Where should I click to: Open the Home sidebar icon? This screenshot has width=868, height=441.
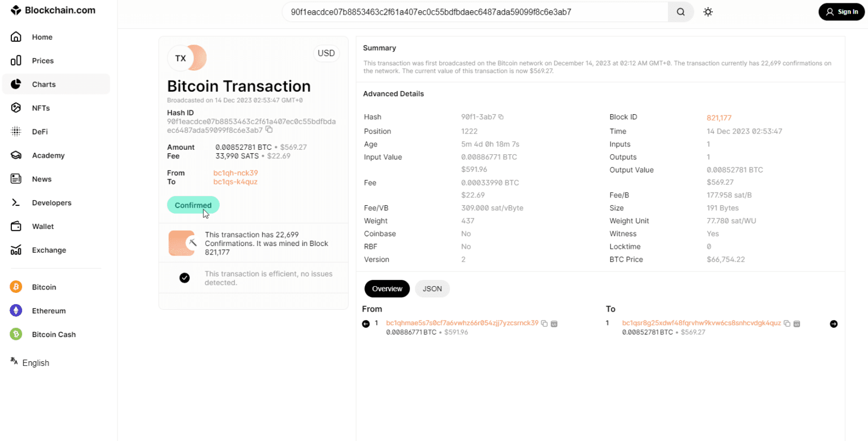[16, 37]
